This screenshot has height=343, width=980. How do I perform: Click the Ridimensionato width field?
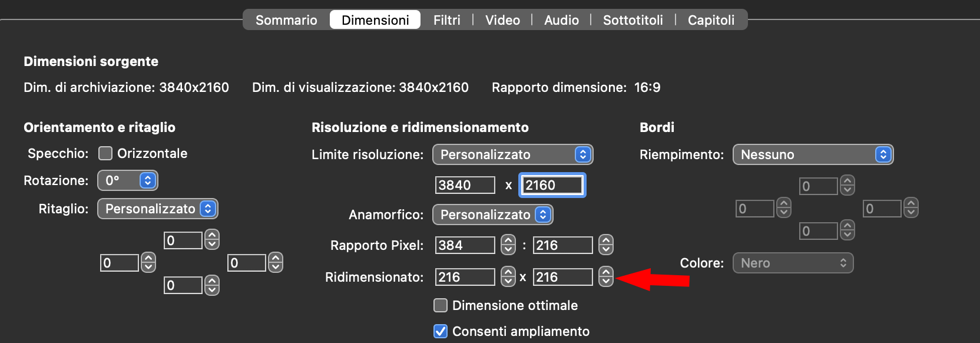click(x=465, y=277)
